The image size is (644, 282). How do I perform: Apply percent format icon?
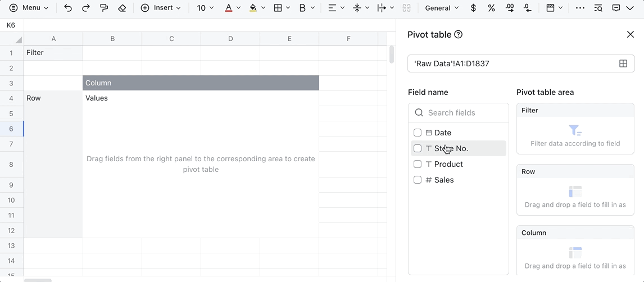pyautogui.click(x=491, y=8)
